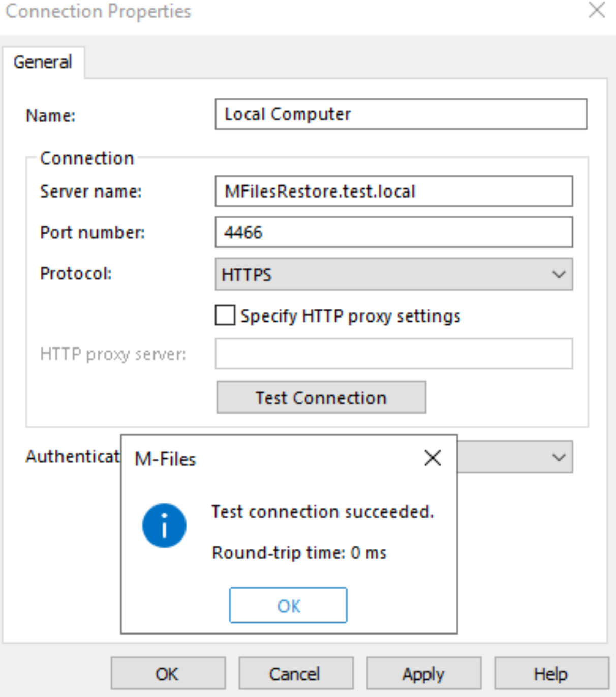Click OK at bottom of Connection Properties
The width and height of the screenshot is (616, 697).
tap(168, 674)
